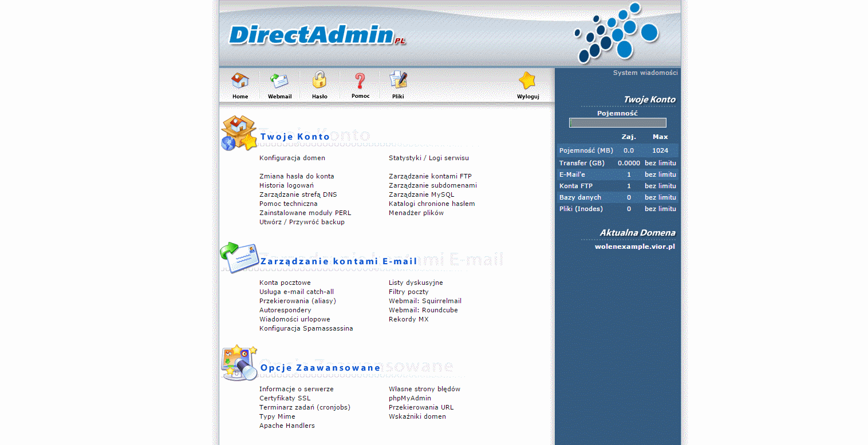Open Konfiguracja domen
This screenshot has height=445, width=868.
click(x=292, y=158)
